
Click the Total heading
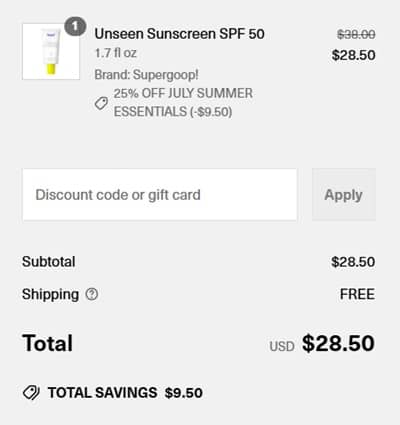tap(47, 343)
